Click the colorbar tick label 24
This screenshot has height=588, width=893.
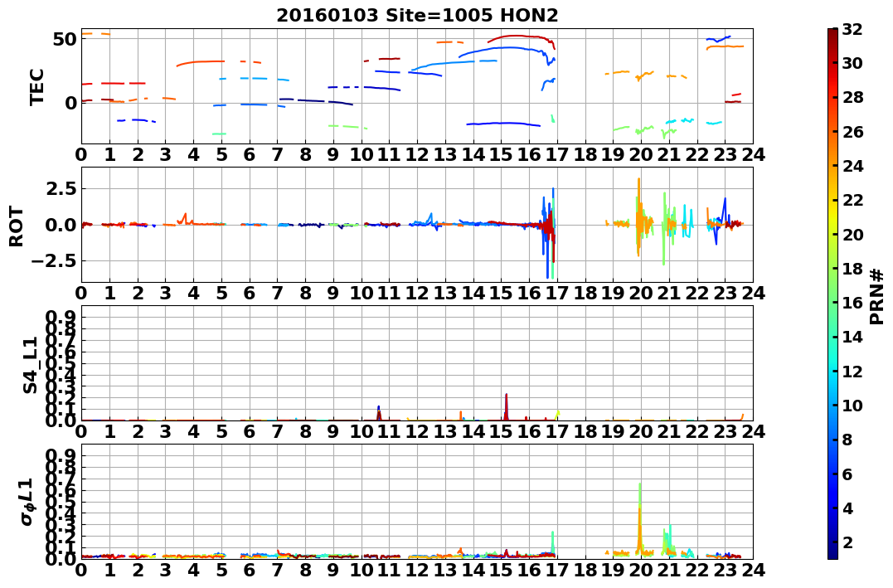tap(852, 166)
